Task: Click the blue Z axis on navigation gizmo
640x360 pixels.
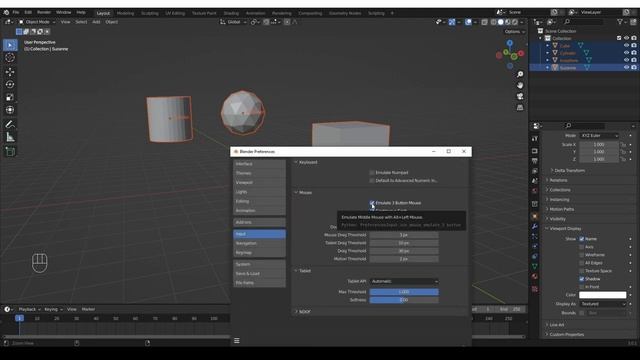Action: pyautogui.click(x=510, y=43)
